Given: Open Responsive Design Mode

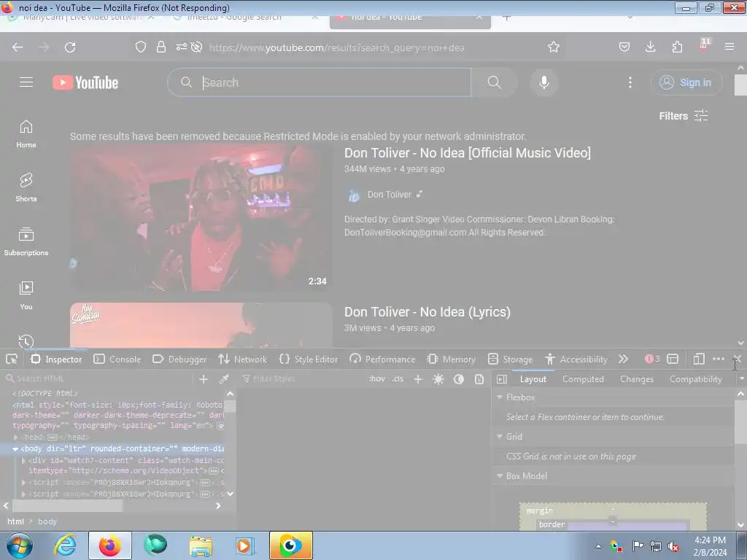Looking at the screenshot, I should (x=698, y=359).
